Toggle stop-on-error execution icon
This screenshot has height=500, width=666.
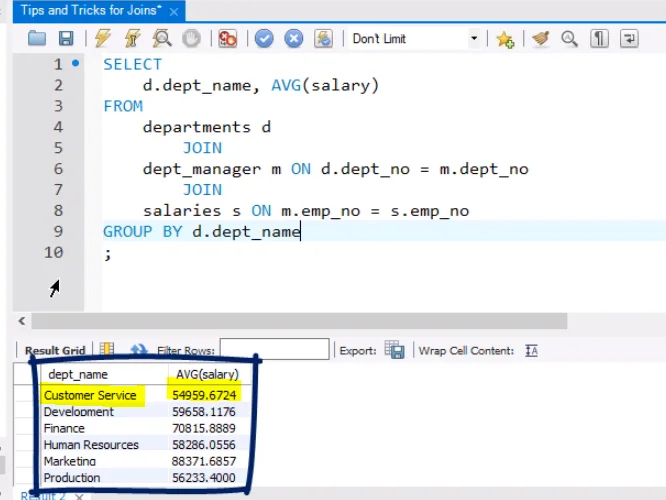(227, 39)
